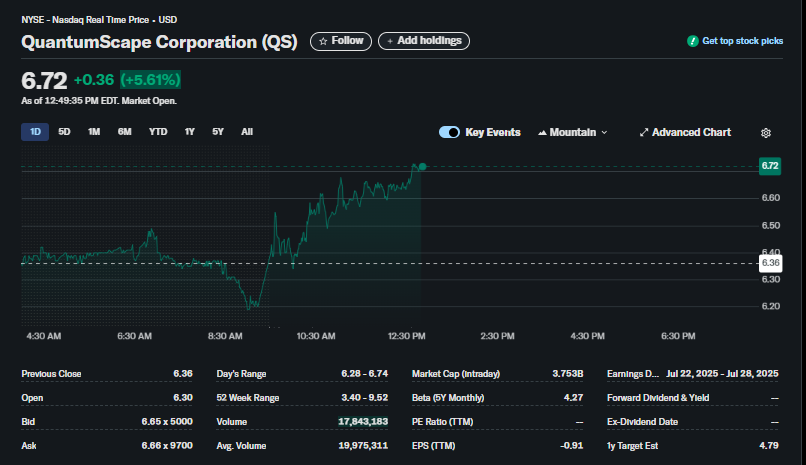Click the 6.72 current price label on chart axis
Viewport: 806px width, 465px height.
[x=770, y=166]
